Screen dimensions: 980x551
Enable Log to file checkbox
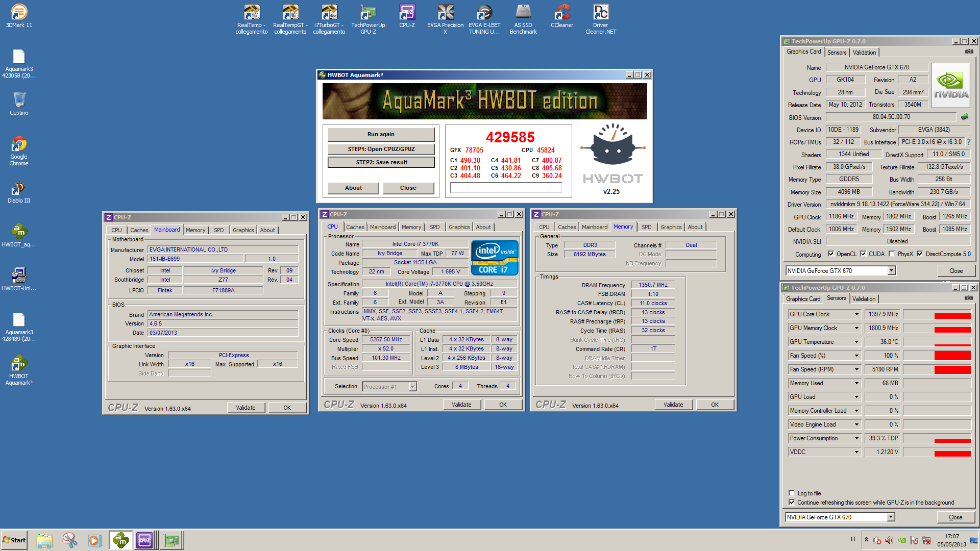[792, 493]
